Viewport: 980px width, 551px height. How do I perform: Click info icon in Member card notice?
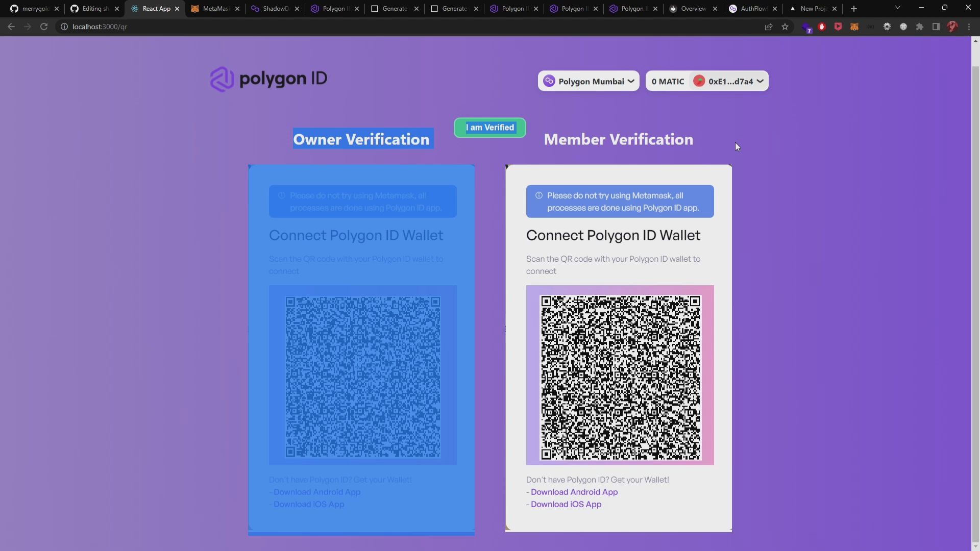[538, 195]
